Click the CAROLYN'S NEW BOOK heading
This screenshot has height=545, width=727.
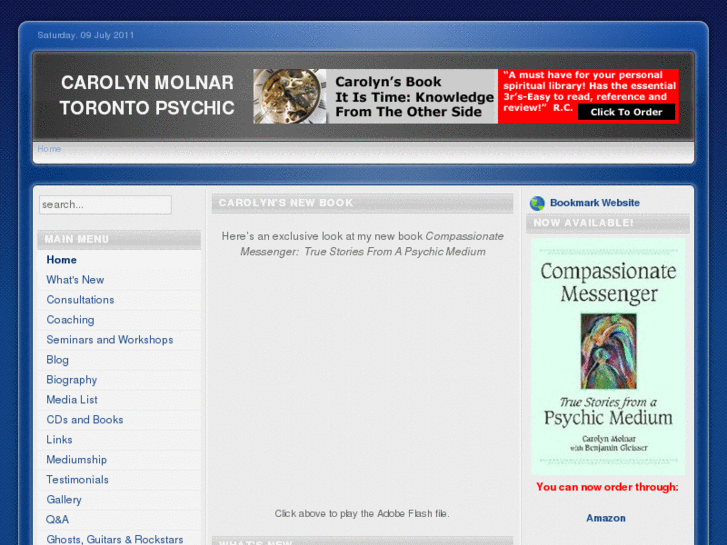tap(286, 203)
